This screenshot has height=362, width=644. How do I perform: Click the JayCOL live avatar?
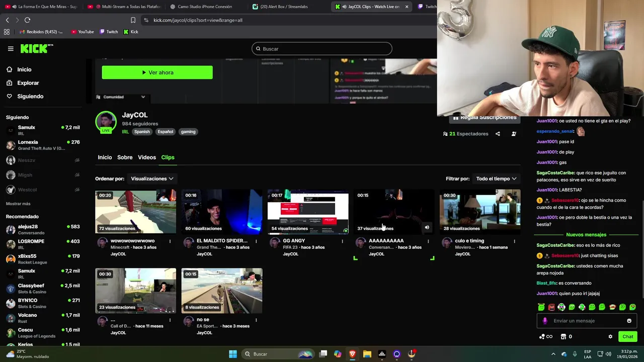pos(106,122)
